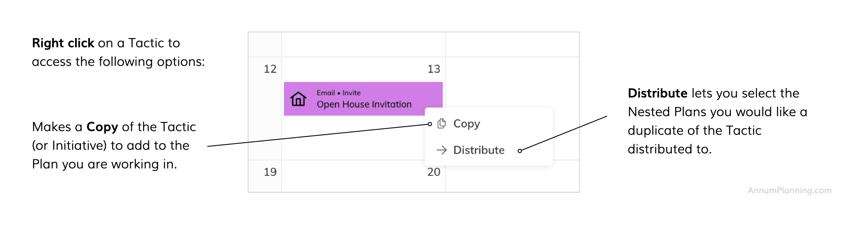Click bold 'Distribute' word in right description
The width and height of the screenshot is (868, 227).
pyautogui.click(x=657, y=93)
